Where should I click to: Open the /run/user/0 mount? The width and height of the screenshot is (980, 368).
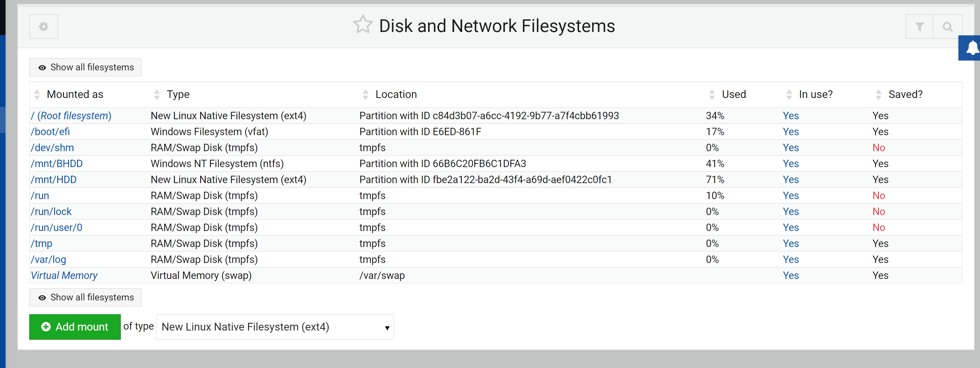pos(56,227)
